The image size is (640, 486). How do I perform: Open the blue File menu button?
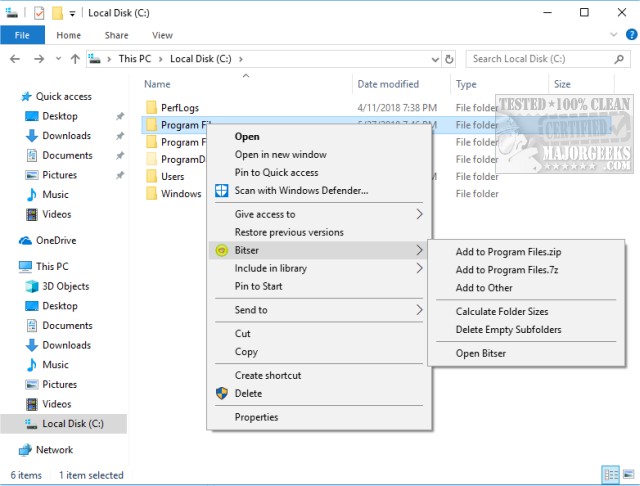[x=22, y=35]
